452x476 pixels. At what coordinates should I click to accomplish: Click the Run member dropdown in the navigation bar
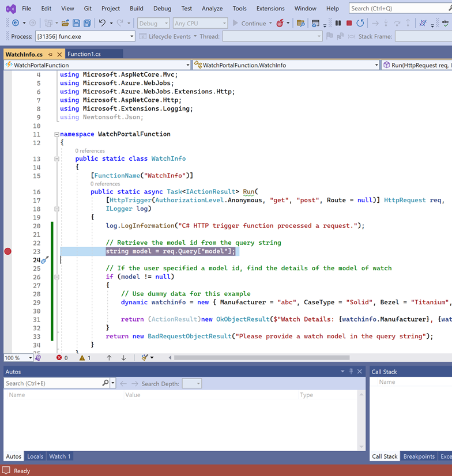tap(417, 65)
